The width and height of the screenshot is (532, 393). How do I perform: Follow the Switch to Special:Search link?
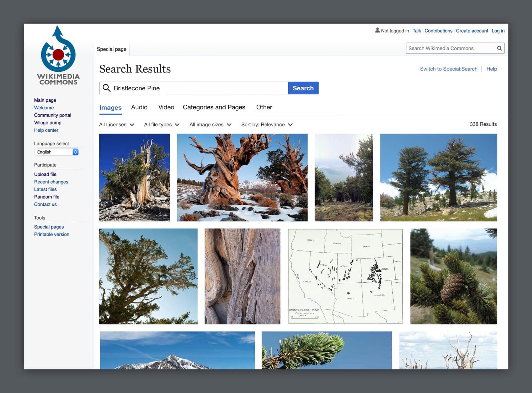(448, 69)
